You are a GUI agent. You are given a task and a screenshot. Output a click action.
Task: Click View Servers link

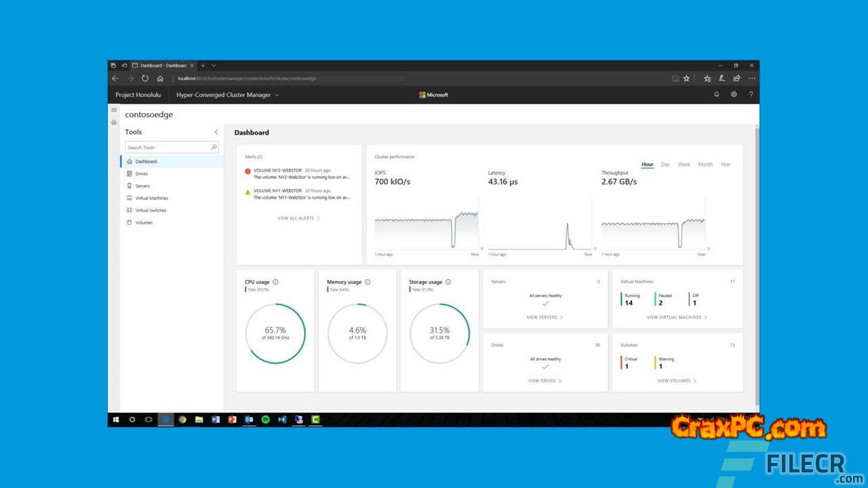pos(545,317)
